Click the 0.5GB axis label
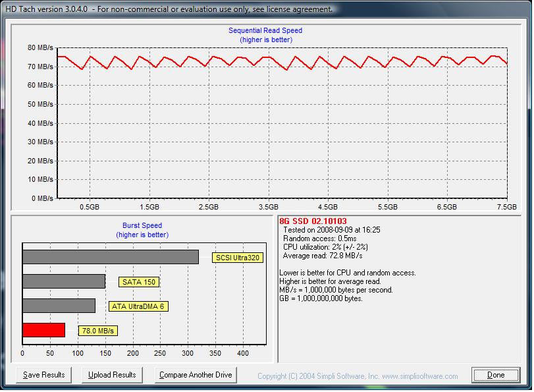Image resolution: width=534 pixels, height=392 pixels. pyautogui.click(x=90, y=207)
